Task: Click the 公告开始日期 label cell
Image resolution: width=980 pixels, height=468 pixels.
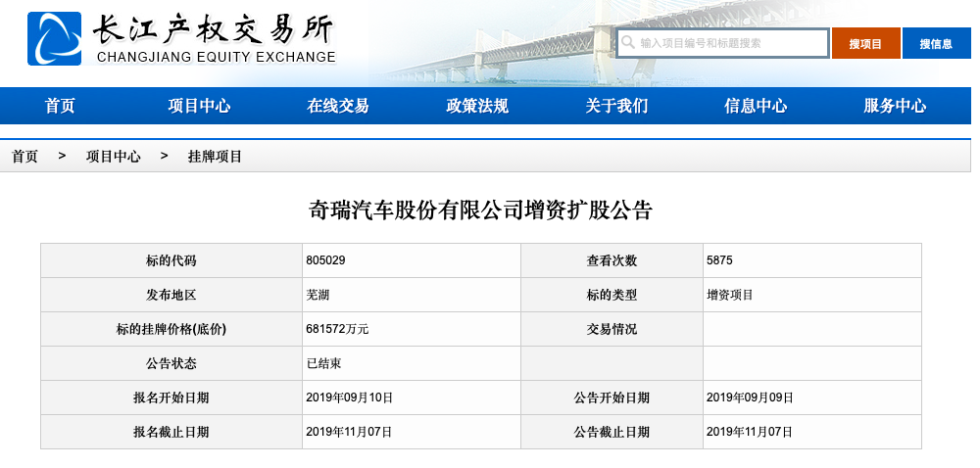Action: pyautogui.click(x=612, y=398)
